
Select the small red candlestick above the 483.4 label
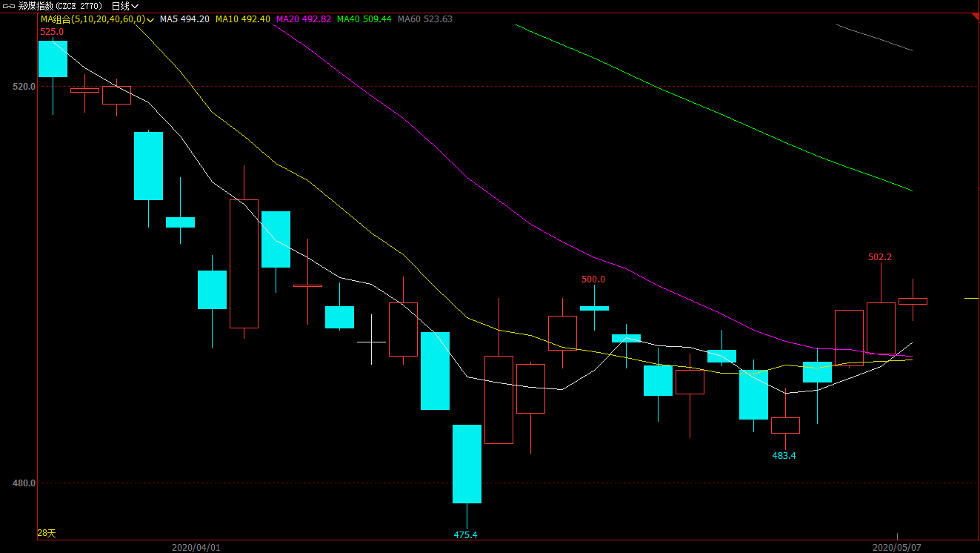coord(785,425)
